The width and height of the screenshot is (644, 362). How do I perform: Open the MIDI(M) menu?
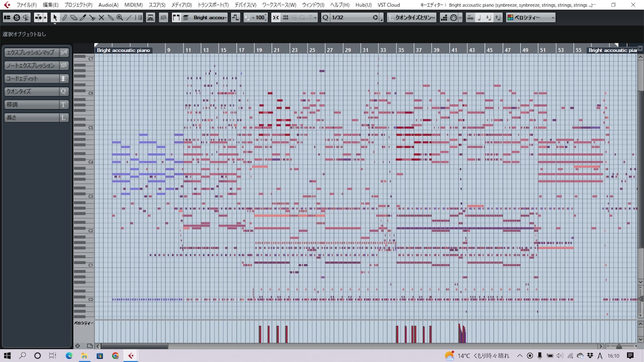(x=134, y=5)
